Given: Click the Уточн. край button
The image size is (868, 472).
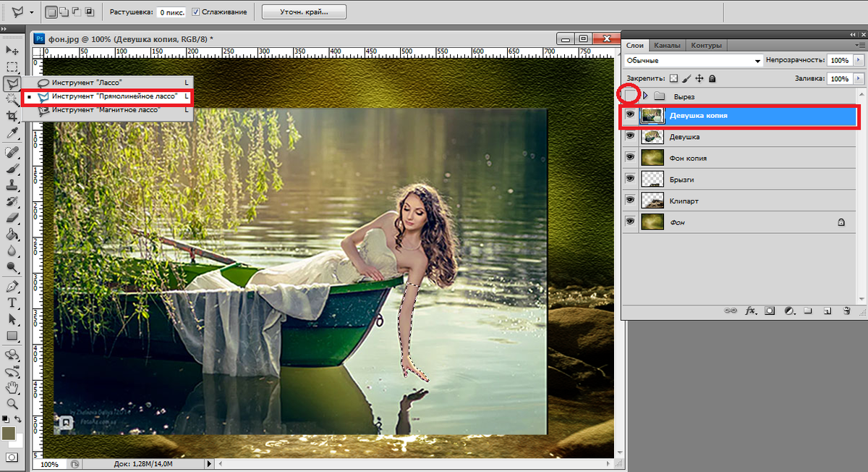Looking at the screenshot, I should [304, 12].
